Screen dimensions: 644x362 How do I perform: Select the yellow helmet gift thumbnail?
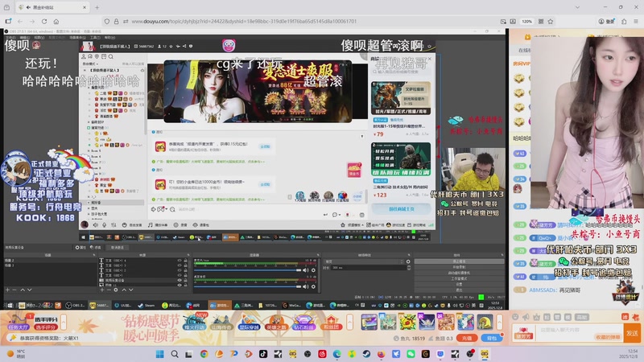(485, 323)
